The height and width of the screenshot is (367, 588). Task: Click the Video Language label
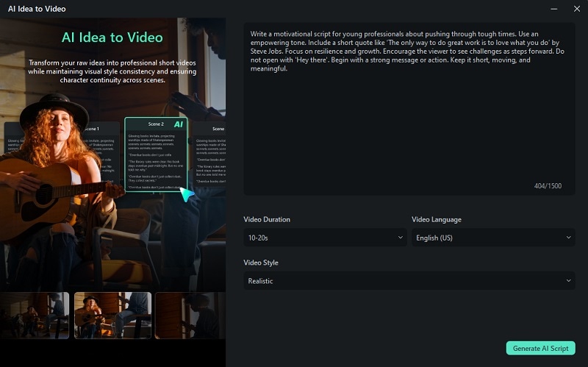(437, 219)
